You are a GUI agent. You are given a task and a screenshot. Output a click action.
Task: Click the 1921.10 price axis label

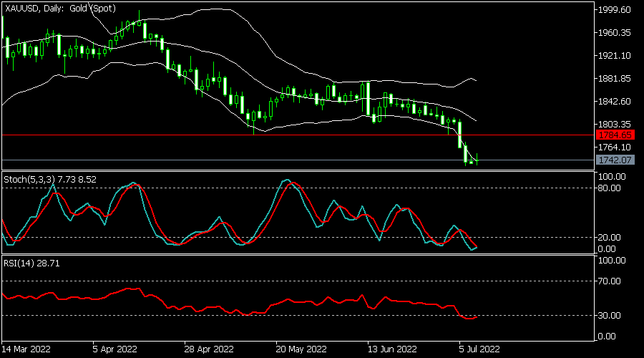[615, 56]
